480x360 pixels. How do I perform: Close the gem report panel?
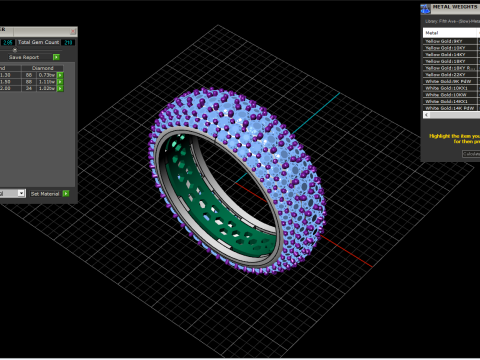coord(73,32)
